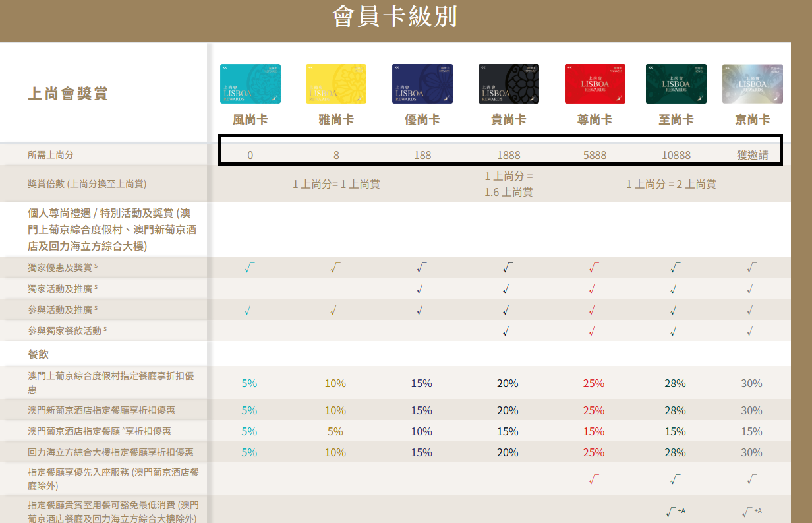The height and width of the screenshot is (523, 812).
Task: Click the teal 風尚卡 card image
Action: pos(250,84)
